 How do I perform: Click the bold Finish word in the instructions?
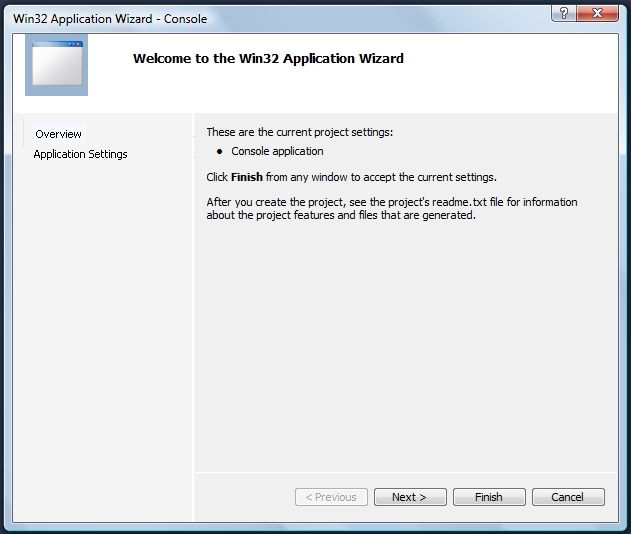point(246,177)
